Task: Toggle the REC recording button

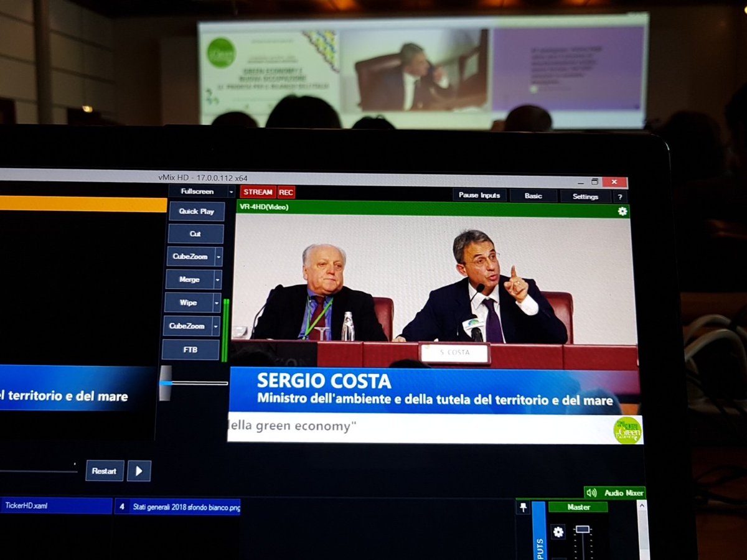Action: tap(286, 192)
